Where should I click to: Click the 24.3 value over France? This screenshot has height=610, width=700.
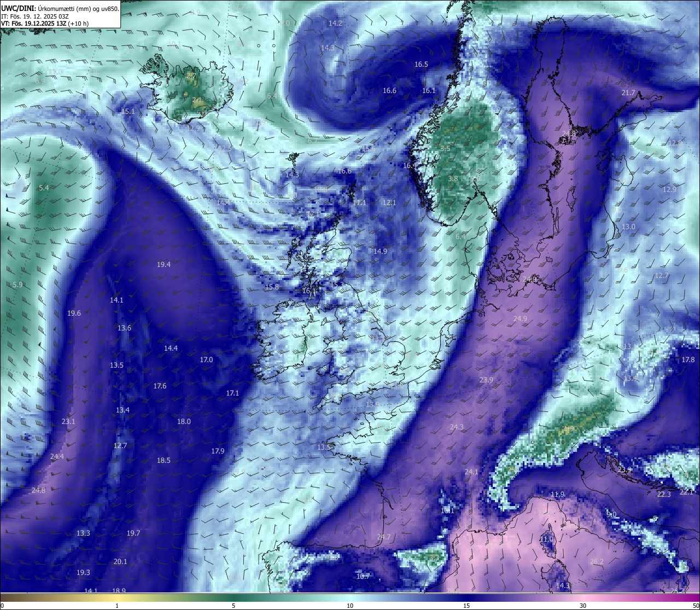[457, 427]
